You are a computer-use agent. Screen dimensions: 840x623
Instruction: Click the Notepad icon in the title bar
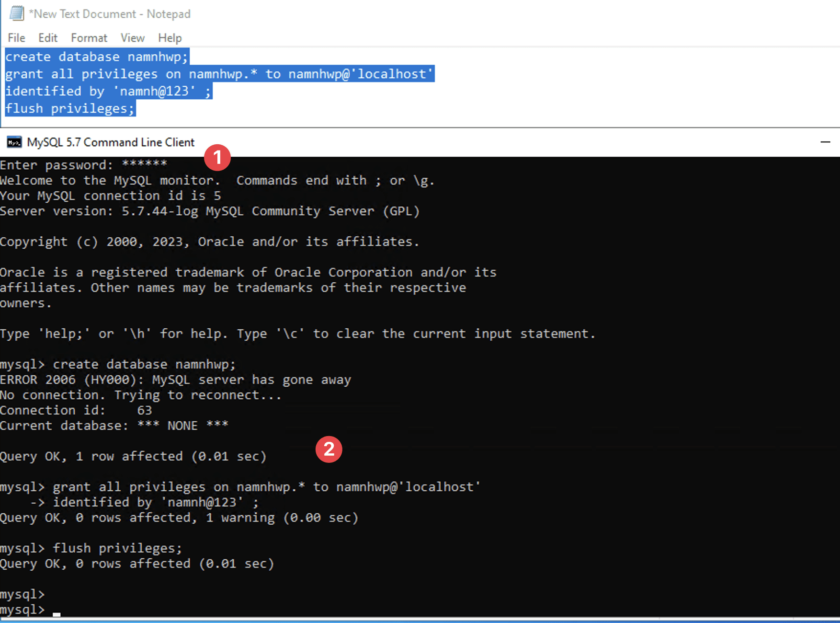point(16,13)
